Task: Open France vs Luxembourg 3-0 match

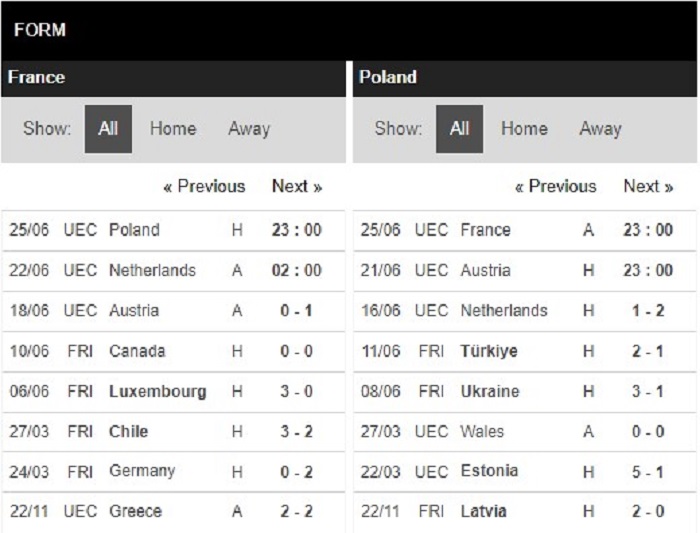Action: (x=173, y=391)
